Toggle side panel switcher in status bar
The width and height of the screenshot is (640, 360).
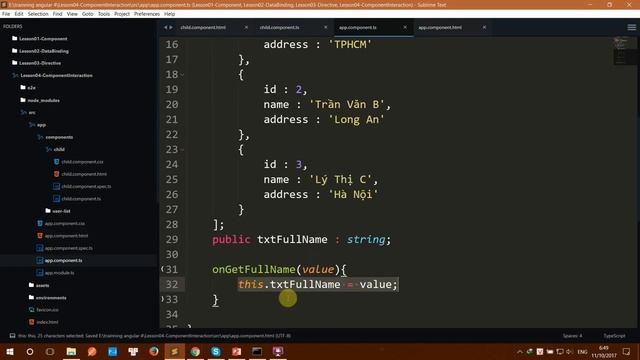tap(12, 336)
